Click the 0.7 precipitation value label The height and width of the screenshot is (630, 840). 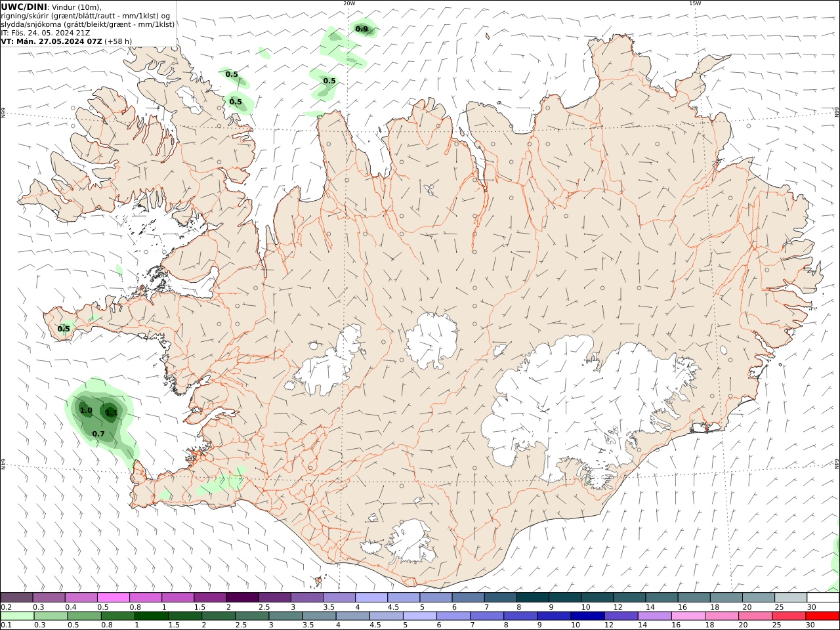pos(98,434)
